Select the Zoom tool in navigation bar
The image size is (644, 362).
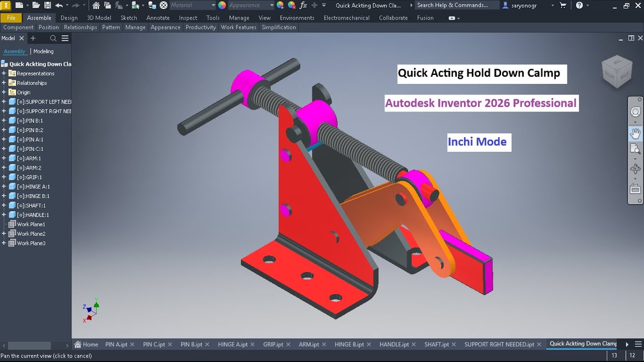coord(635,149)
